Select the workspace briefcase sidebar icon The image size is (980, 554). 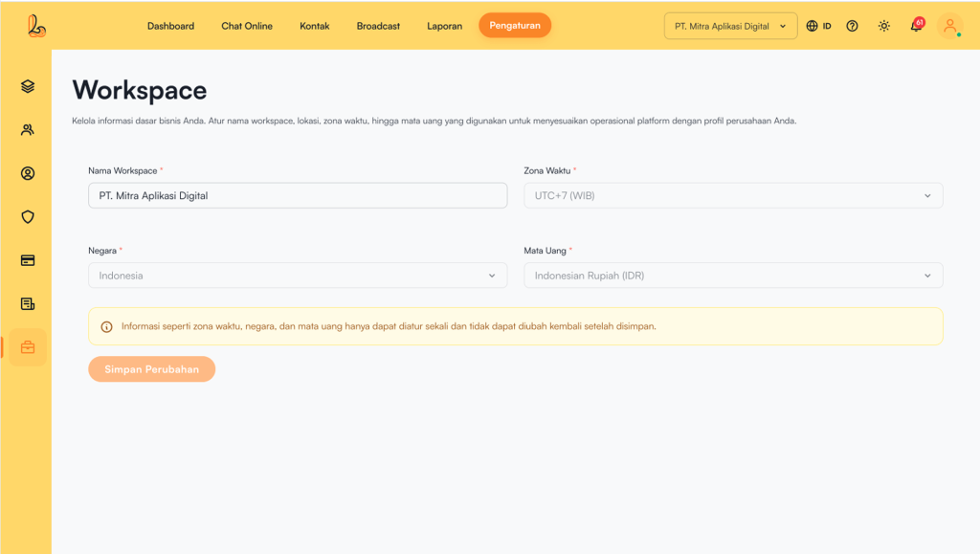(x=28, y=347)
